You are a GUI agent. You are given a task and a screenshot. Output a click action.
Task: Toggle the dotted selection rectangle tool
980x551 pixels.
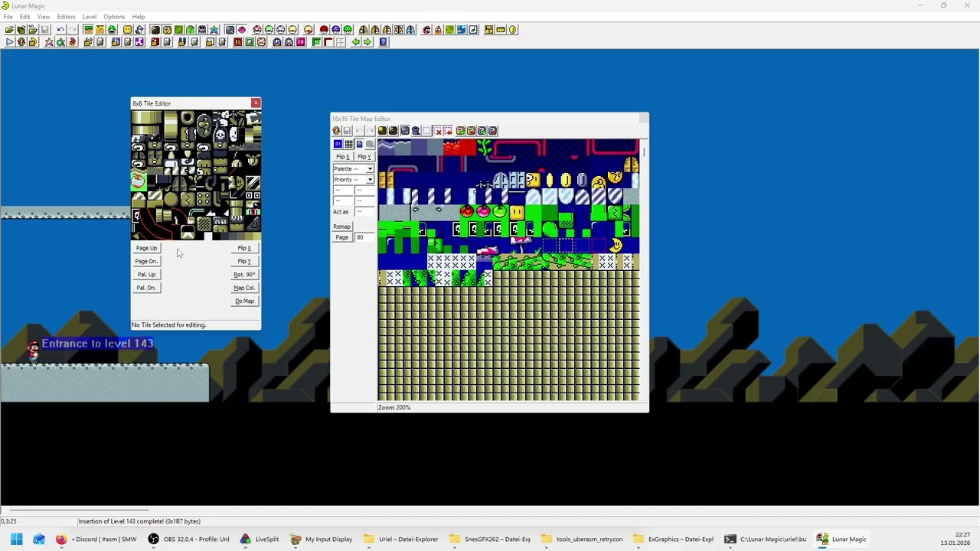coord(426,130)
